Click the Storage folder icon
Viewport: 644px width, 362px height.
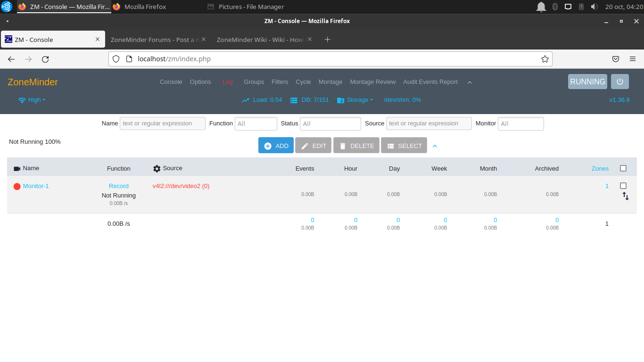pos(340,100)
